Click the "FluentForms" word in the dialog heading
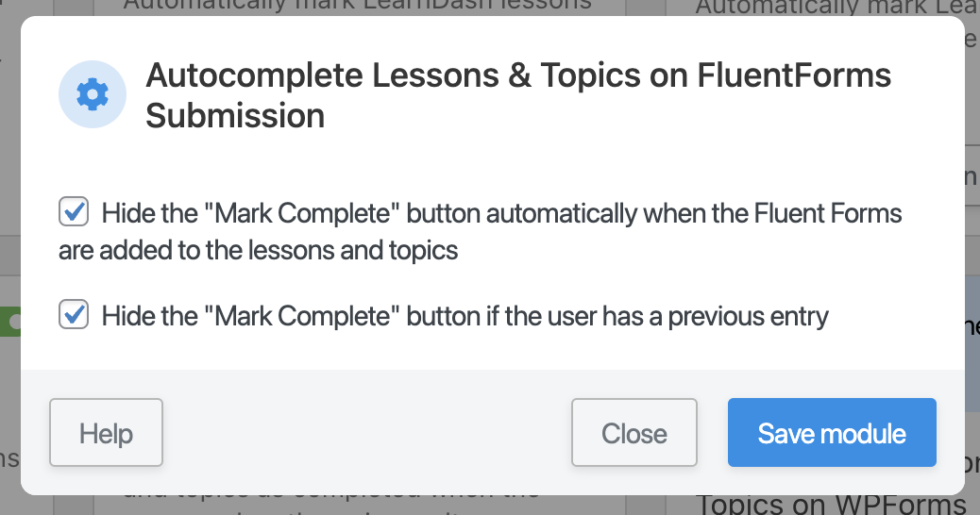 click(x=795, y=75)
